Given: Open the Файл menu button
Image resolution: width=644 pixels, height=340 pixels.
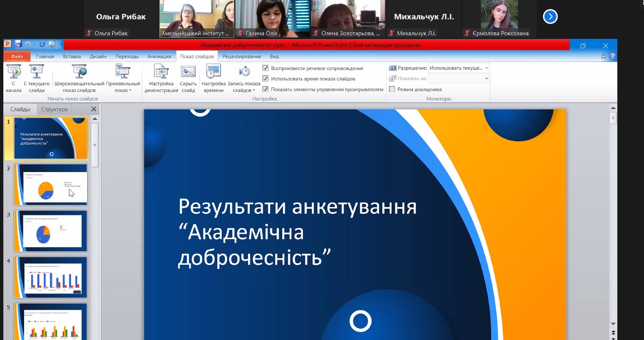Looking at the screenshot, I should tap(17, 56).
